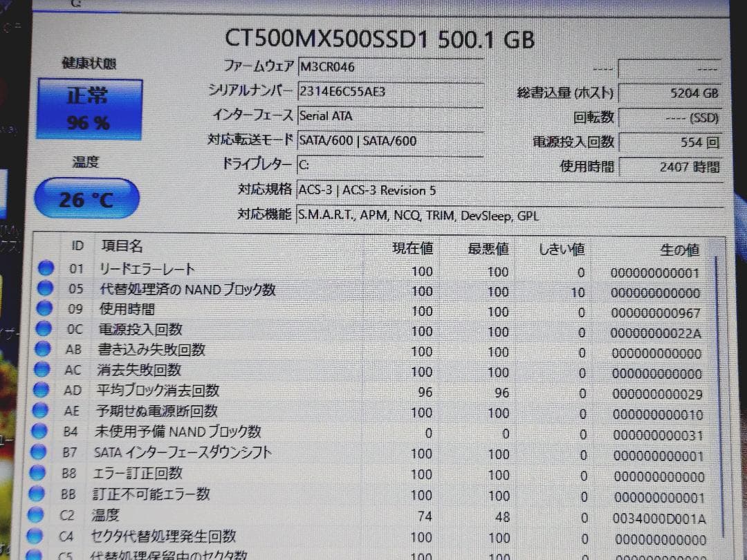Click the 26°C temperature display
Screen dimensions: 747x560
(x=86, y=198)
